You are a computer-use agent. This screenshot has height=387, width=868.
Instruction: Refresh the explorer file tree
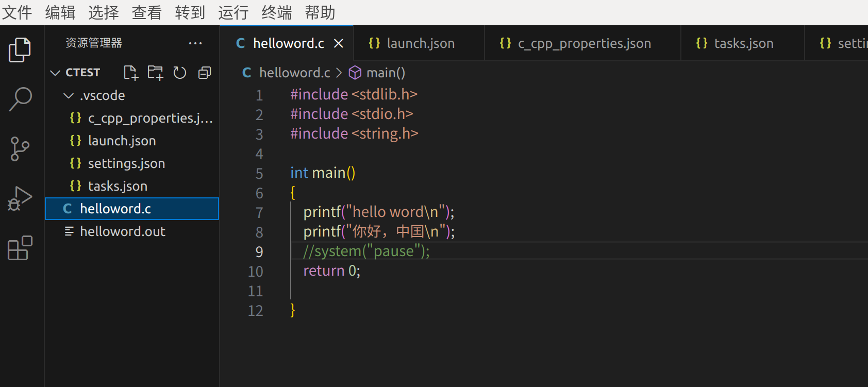(x=179, y=73)
